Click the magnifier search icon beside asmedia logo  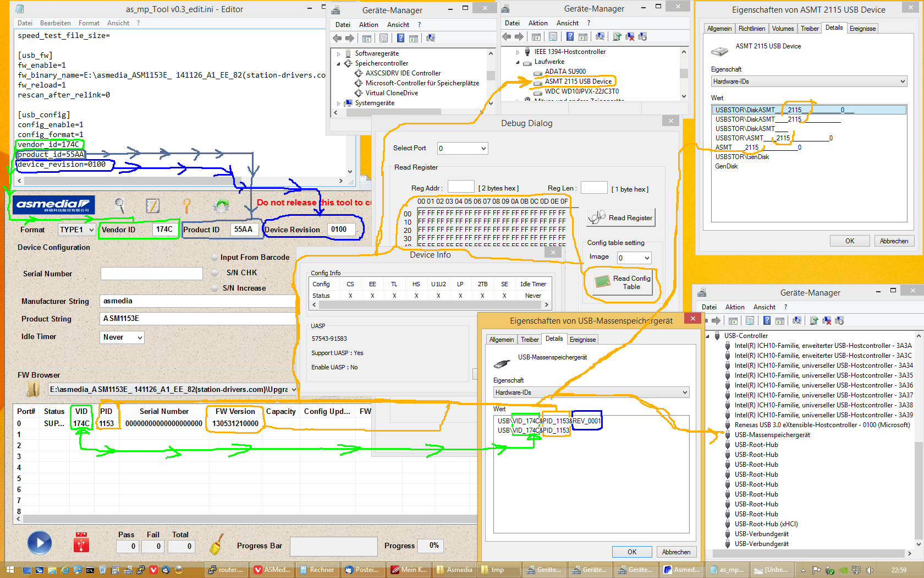coord(119,205)
